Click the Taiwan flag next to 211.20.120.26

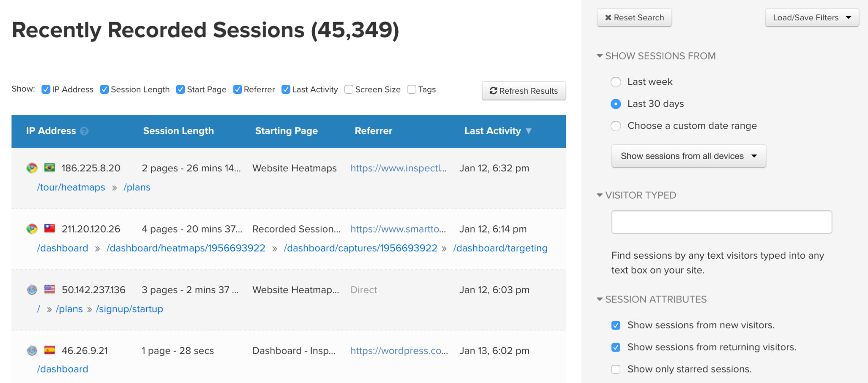[x=50, y=229]
